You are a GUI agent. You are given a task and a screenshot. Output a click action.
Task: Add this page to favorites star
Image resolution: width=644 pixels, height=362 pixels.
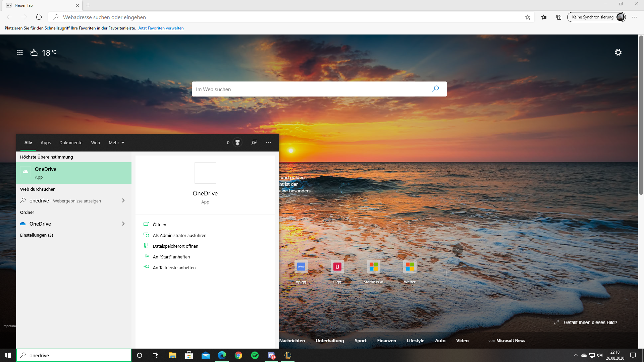[528, 17]
